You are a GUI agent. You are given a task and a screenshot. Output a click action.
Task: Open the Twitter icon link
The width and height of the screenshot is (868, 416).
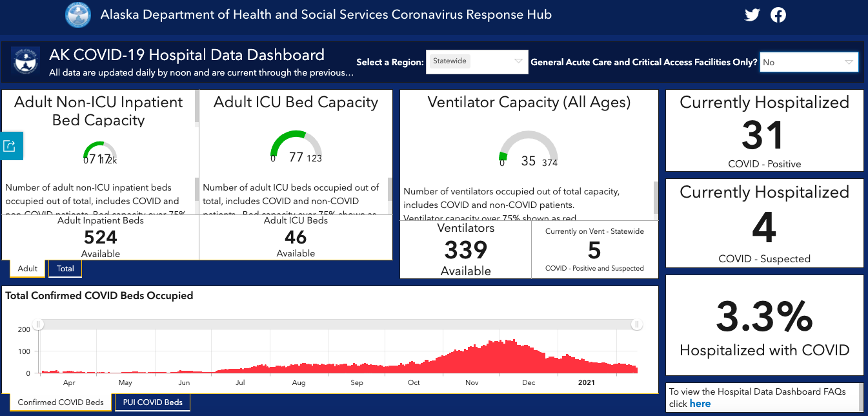(x=752, y=15)
